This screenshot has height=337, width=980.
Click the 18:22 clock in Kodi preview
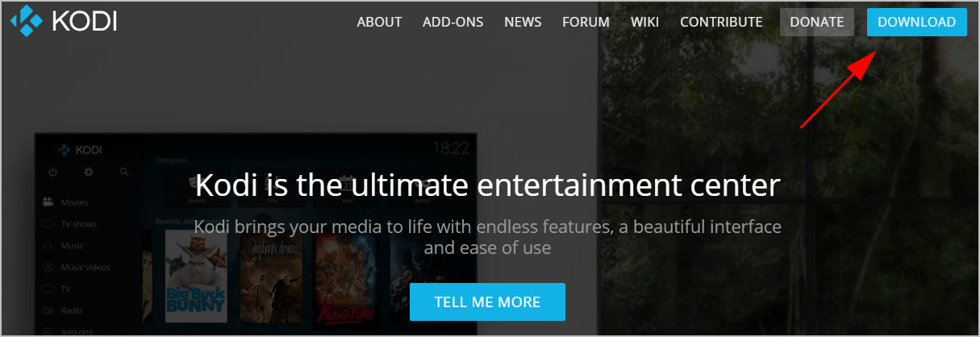(x=450, y=148)
